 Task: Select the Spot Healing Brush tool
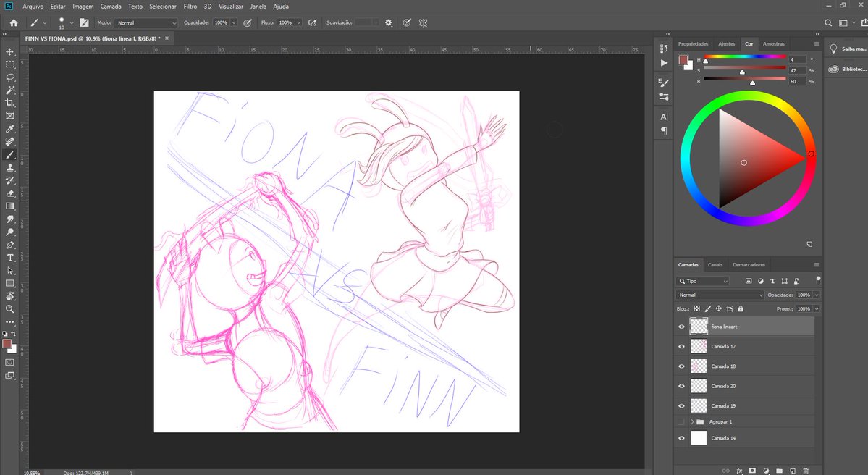(10, 142)
